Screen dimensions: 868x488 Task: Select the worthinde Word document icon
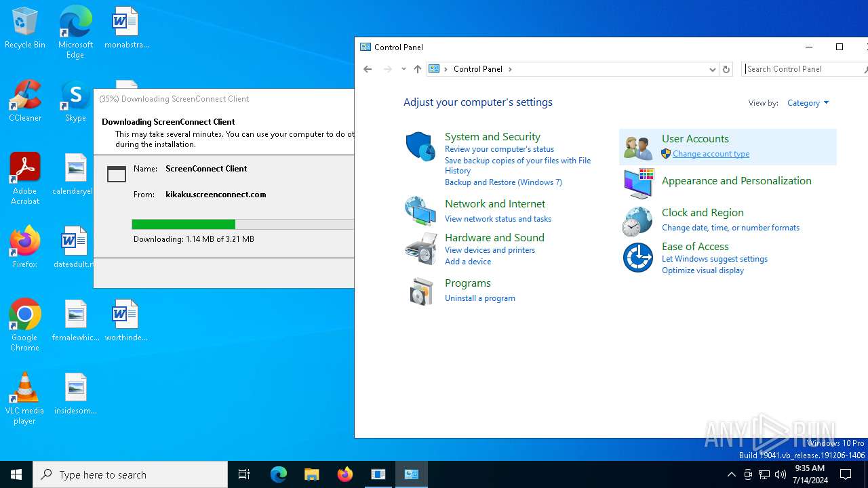126,321
